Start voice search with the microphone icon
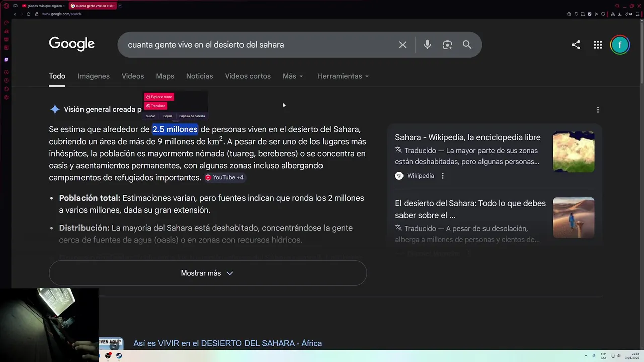The image size is (644, 362). point(427,45)
